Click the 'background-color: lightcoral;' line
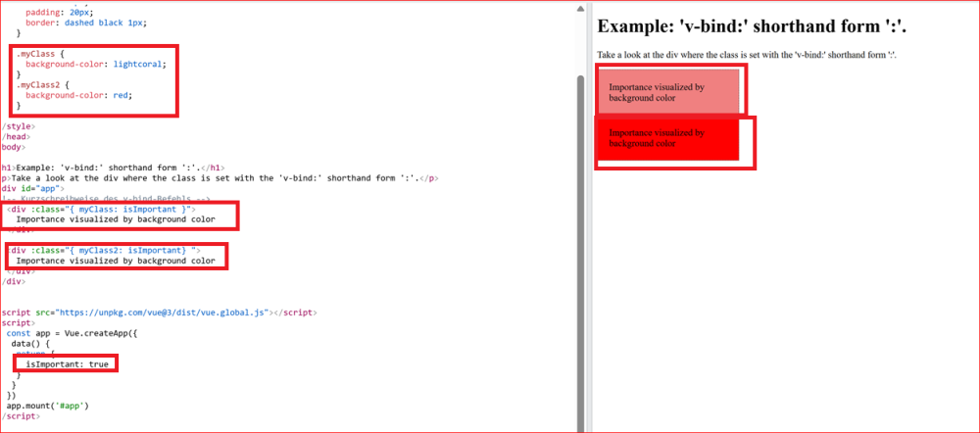Viewport: 980px width, 433px height. pyautogui.click(x=96, y=64)
